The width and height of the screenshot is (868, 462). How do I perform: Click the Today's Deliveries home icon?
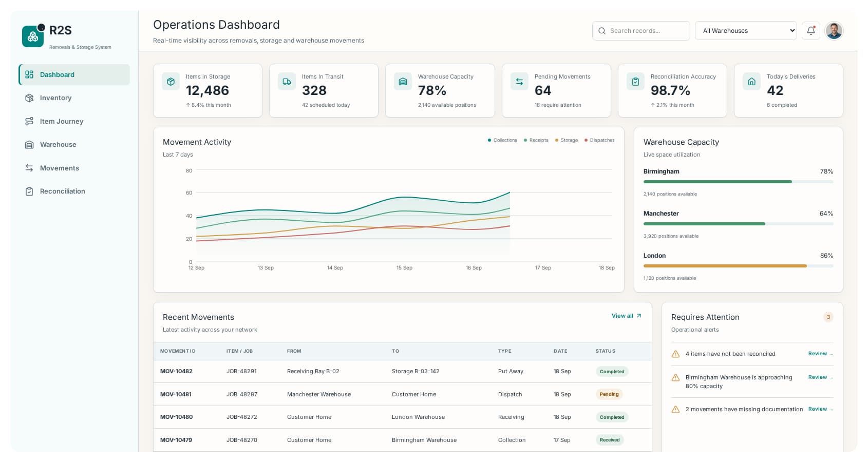click(x=752, y=82)
